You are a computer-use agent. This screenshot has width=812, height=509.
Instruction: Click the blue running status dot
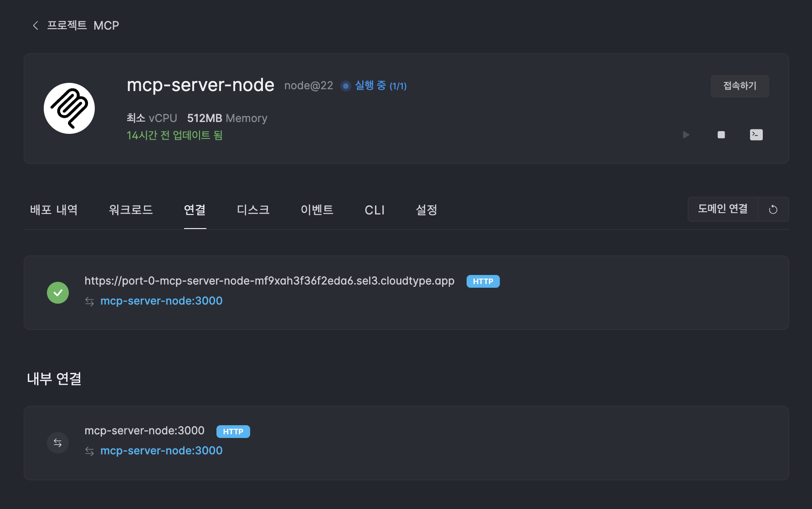point(346,86)
